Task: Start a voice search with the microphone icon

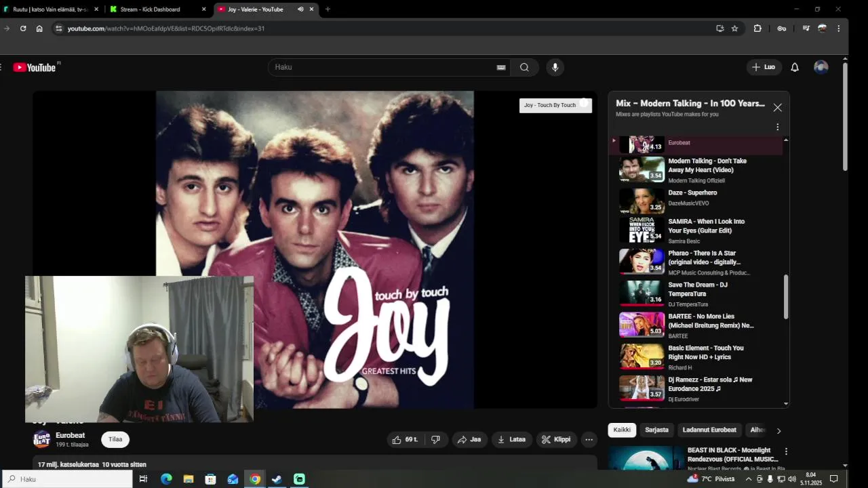Action: point(555,67)
